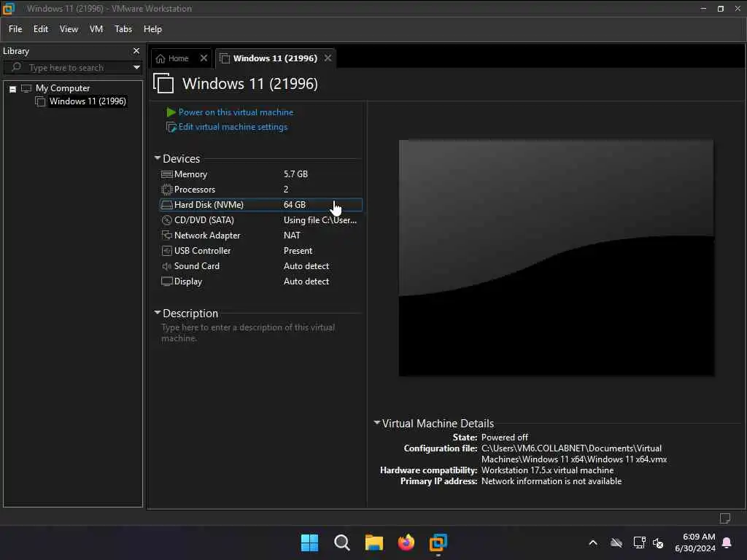The image size is (747, 560).
Task: Collapse the Description section
Action: point(158,312)
